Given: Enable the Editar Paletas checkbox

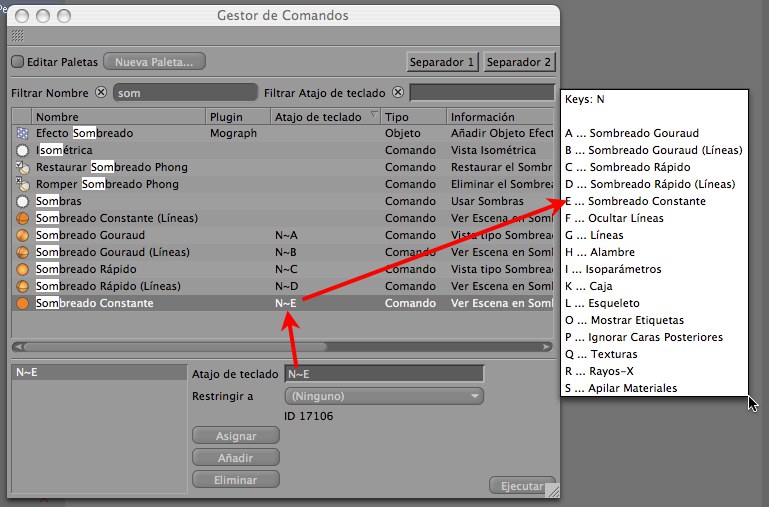Looking at the screenshot, I should point(17,62).
